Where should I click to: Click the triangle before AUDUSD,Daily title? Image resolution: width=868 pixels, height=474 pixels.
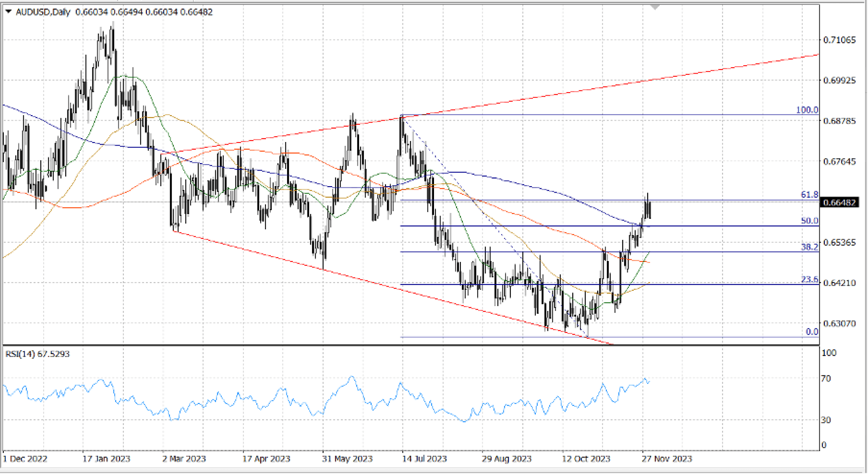coord(9,12)
